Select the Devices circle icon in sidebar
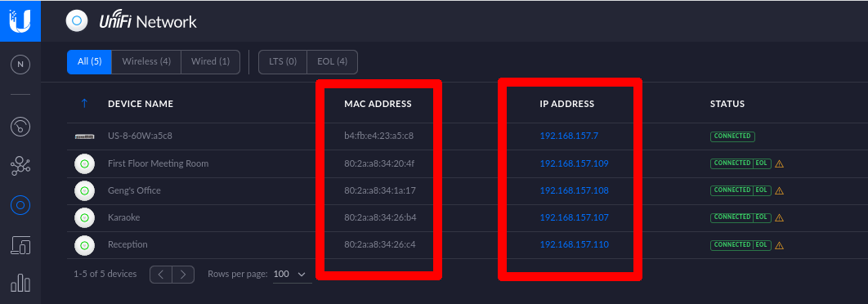This screenshot has height=304, width=868. tap(20, 205)
